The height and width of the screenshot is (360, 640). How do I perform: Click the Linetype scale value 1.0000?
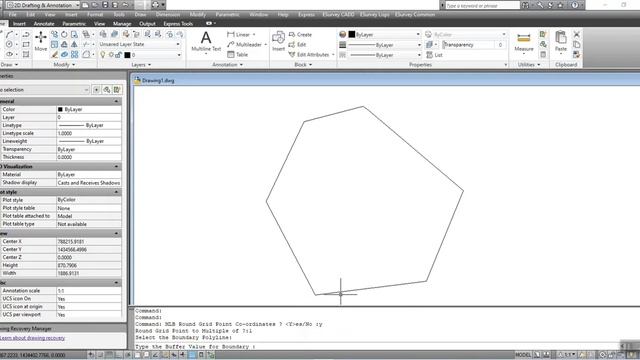tap(89, 133)
